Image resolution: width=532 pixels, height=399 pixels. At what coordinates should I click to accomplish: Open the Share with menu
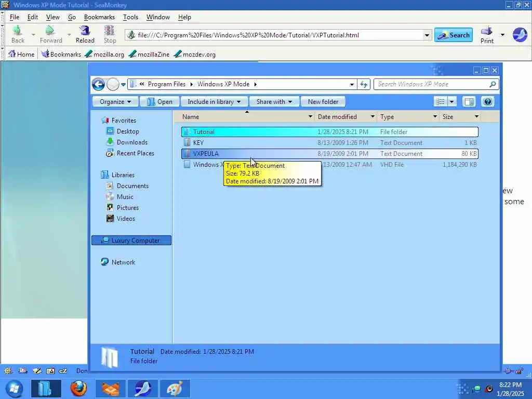[x=274, y=102]
